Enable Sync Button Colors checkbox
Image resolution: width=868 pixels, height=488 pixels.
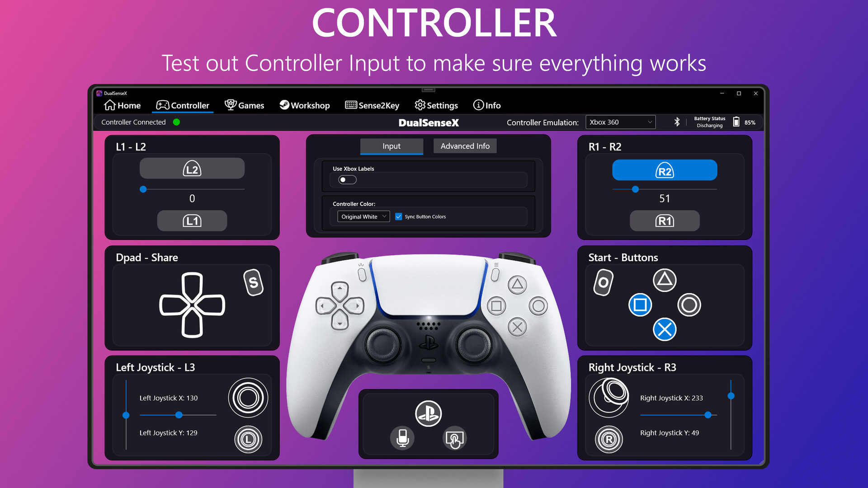tap(399, 216)
